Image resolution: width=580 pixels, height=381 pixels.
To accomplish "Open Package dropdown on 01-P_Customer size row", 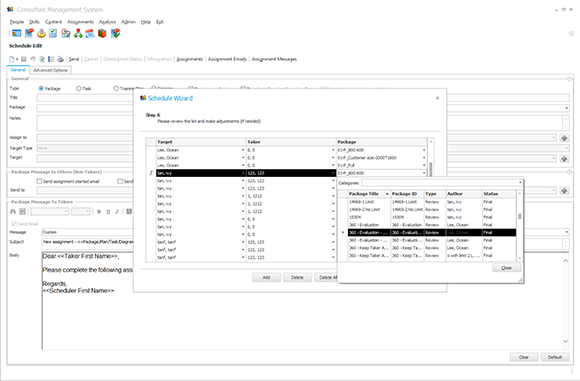I will 424,158.
